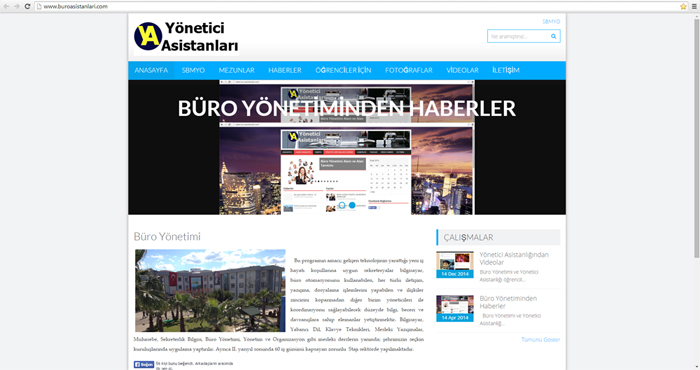Click the browser forward arrow

17,6
